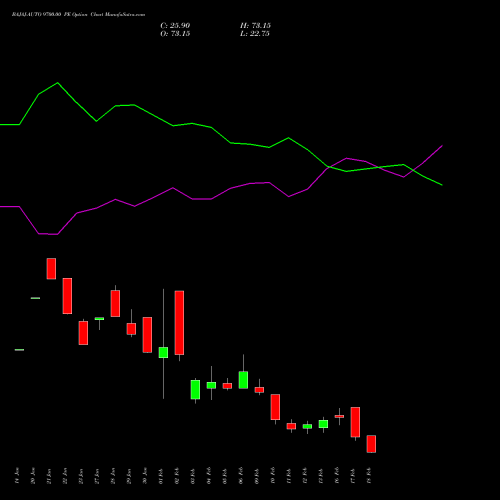
Task: Click the RAJAJAUTO PE Option chart title
Action: [x=78, y=15]
